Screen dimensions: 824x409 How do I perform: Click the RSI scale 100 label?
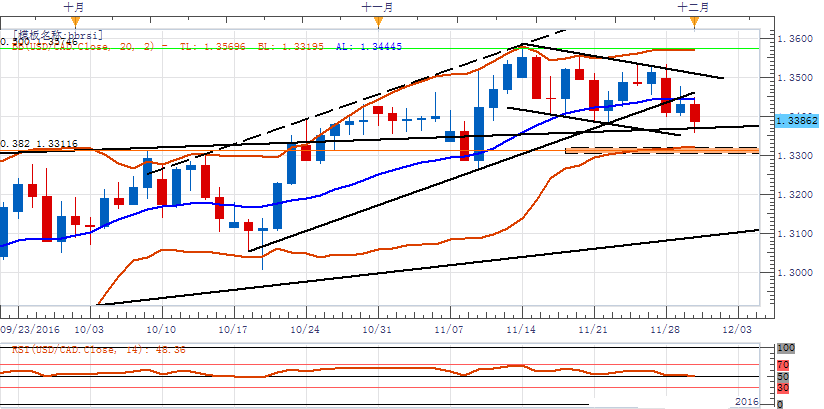pos(786,348)
